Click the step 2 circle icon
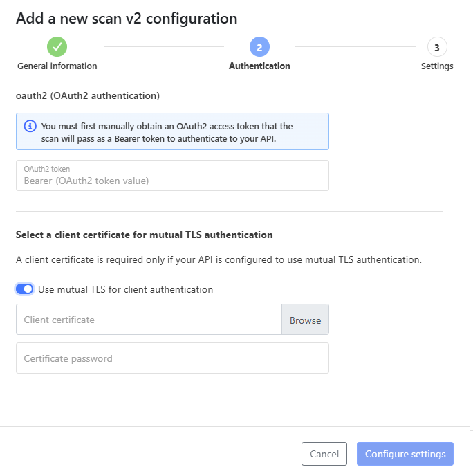This screenshot has height=476, width=473. click(259, 47)
